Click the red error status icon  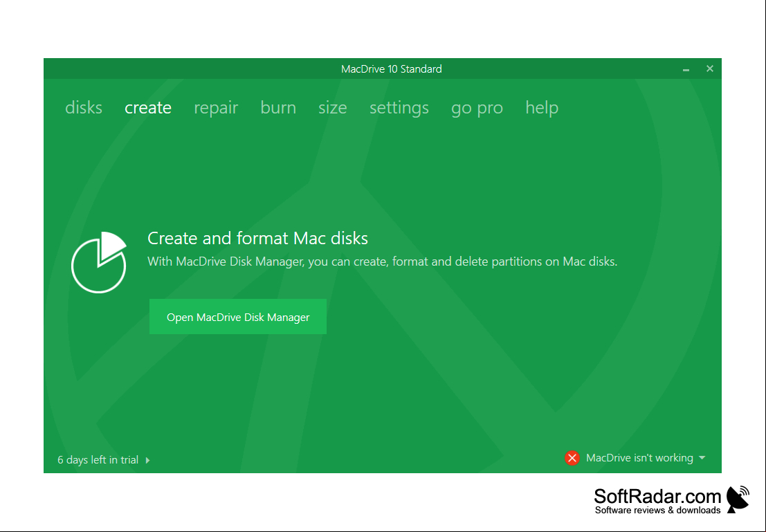point(572,458)
